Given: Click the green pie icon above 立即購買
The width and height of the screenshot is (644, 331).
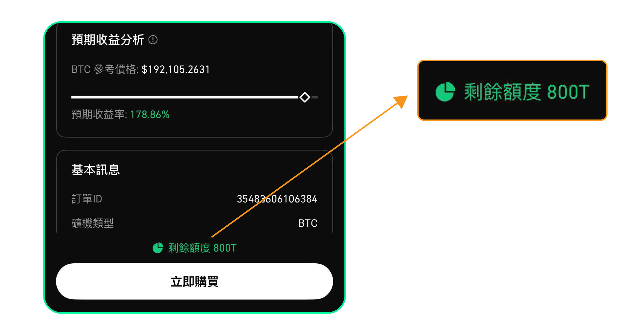Looking at the screenshot, I should point(158,248).
